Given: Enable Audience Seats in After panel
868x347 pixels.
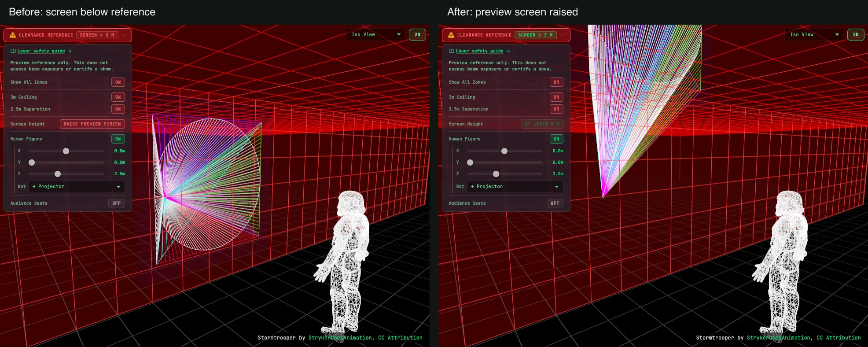Looking at the screenshot, I should (x=555, y=203).
